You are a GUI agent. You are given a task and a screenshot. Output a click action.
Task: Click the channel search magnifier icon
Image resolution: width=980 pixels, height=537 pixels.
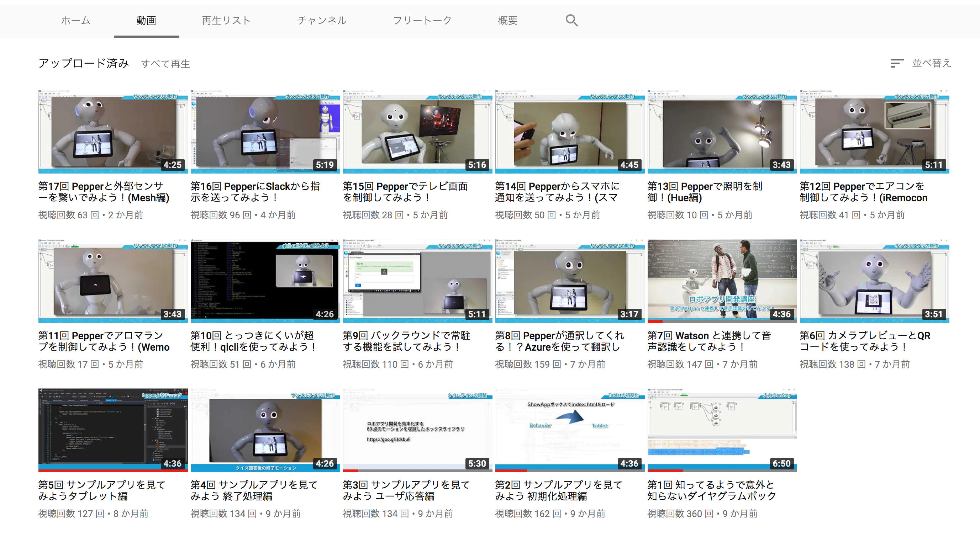(x=571, y=20)
